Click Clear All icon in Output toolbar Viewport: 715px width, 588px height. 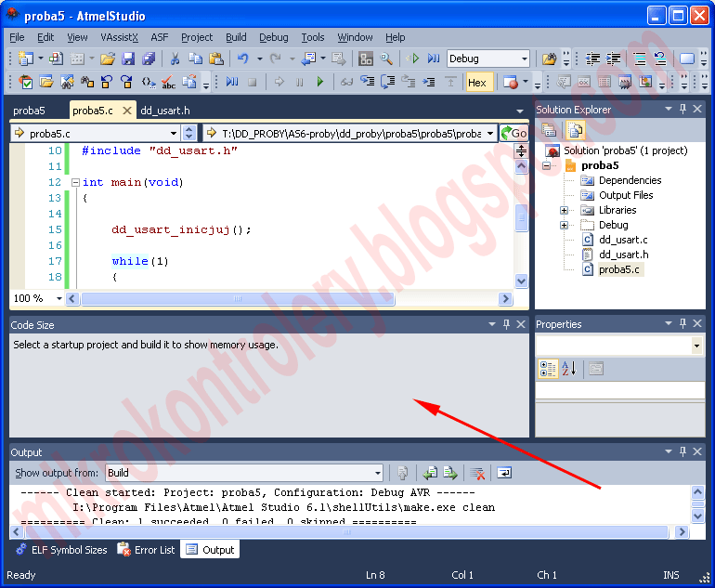(477, 473)
